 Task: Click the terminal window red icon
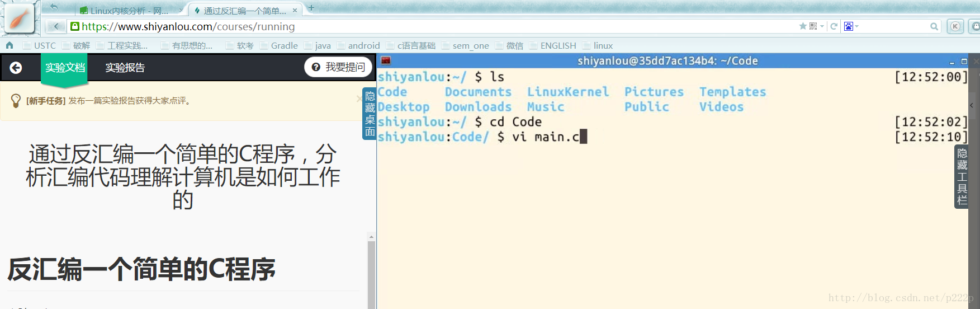coord(386,60)
